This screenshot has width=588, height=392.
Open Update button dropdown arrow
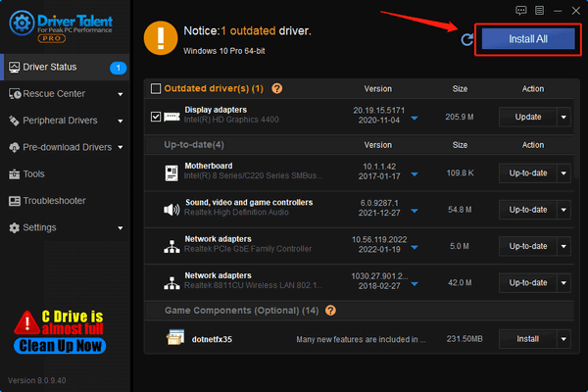click(563, 117)
